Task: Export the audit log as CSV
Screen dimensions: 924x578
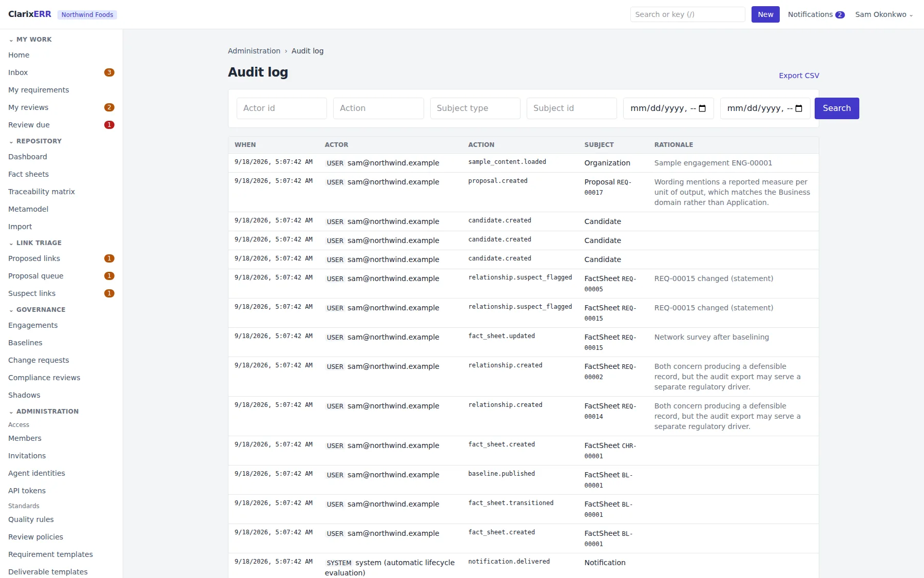Action: click(x=799, y=76)
